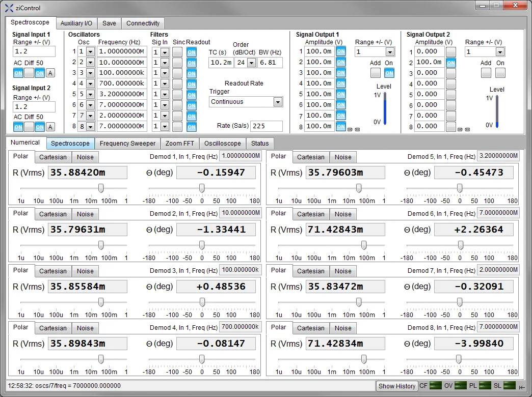Image resolution: width=532 pixels, height=397 pixels.
Task: Turn on the Signal Output 2 main On switch
Action: tap(500, 73)
